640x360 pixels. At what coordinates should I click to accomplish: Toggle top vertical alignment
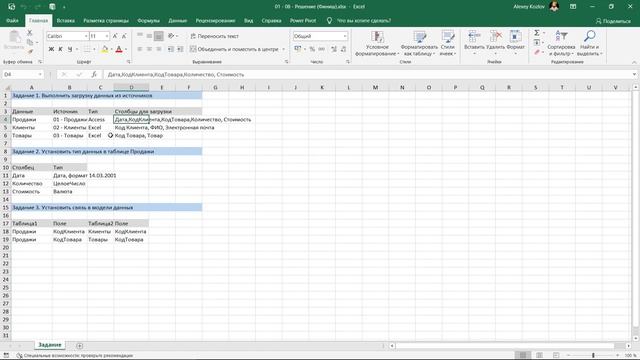140,36
